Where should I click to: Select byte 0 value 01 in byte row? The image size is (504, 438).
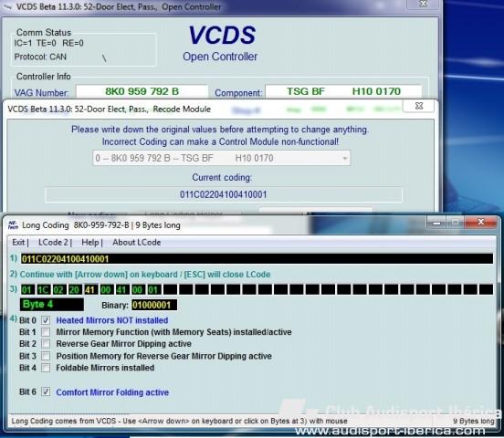(27, 290)
